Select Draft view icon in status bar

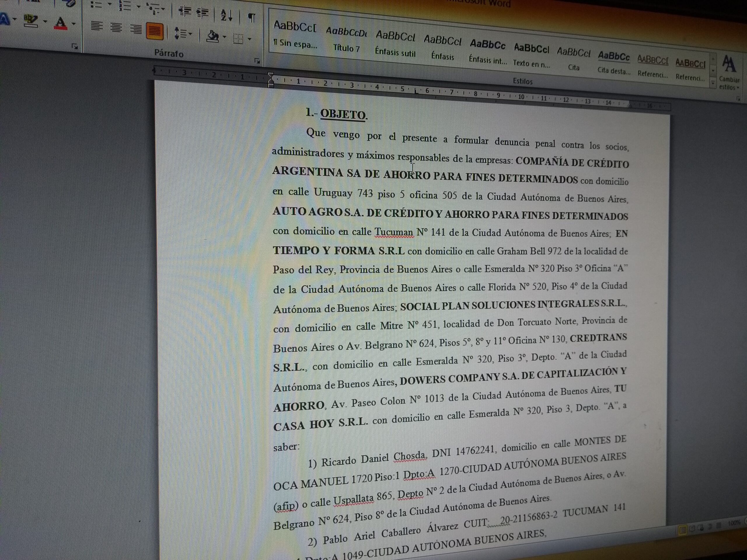click(719, 525)
